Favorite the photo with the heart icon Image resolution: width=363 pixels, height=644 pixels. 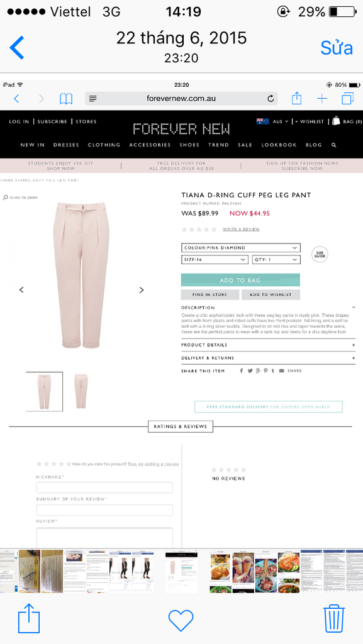pyautogui.click(x=181, y=619)
